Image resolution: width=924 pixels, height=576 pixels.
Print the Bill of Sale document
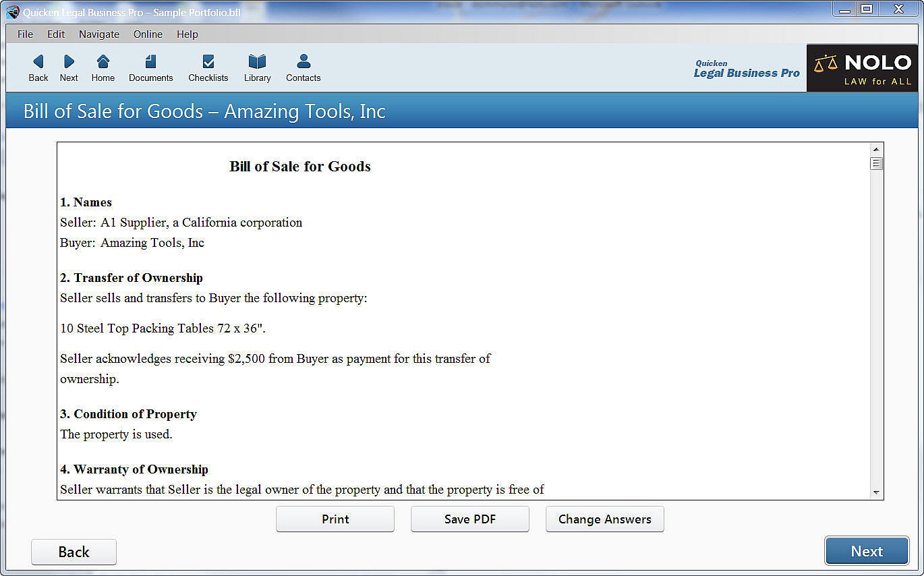pos(335,519)
